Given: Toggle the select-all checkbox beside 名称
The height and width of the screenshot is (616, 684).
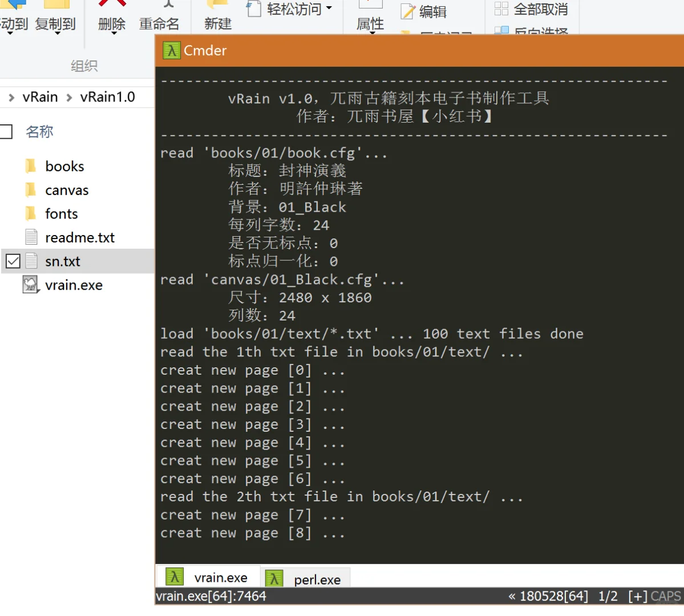Looking at the screenshot, I should (x=6, y=132).
